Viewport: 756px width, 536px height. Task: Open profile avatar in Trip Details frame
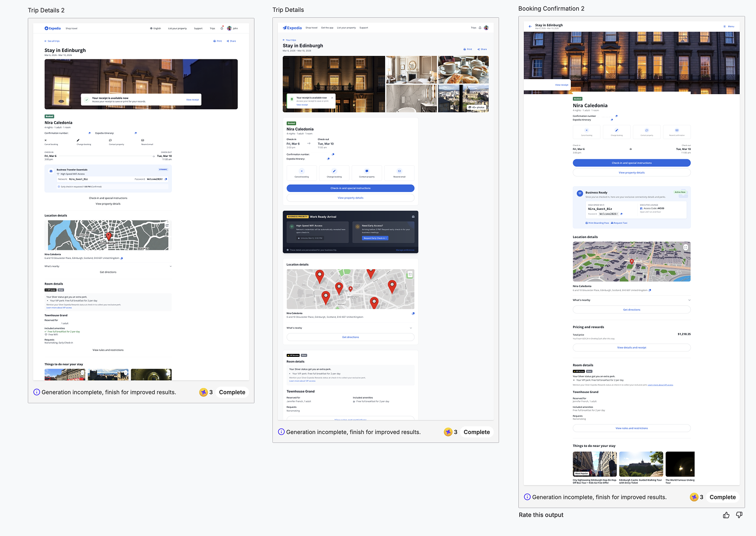[486, 28]
